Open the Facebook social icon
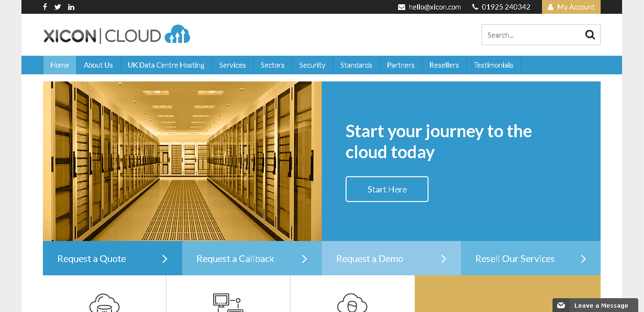This screenshot has width=644, height=312. click(x=45, y=7)
